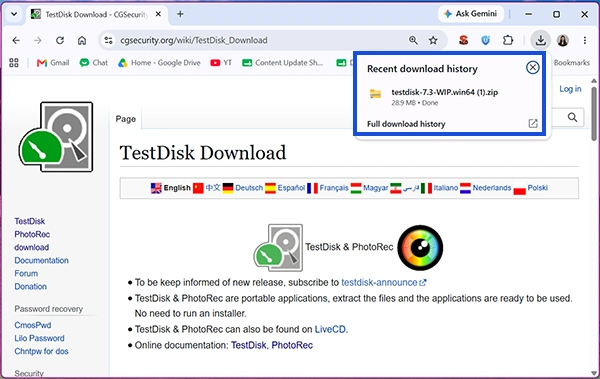Image resolution: width=600 pixels, height=379 pixels.
Task: Open the Chat bookmark
Action: [x=94, y=63]
